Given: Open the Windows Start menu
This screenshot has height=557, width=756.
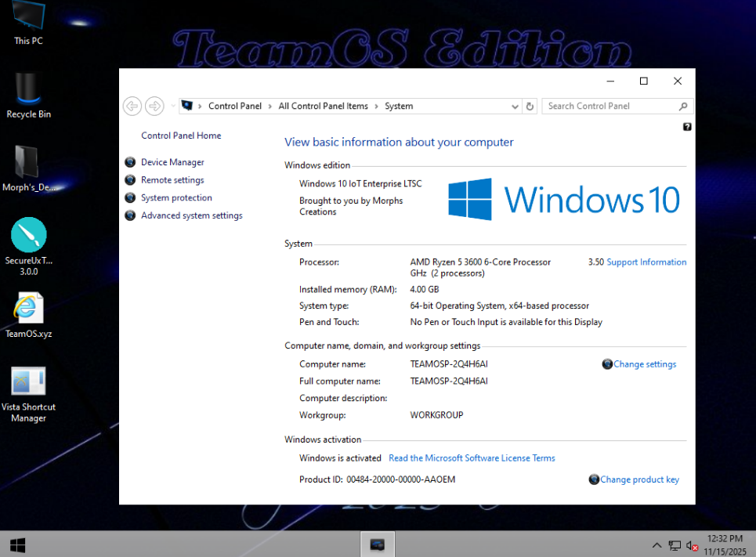Looking at the screenshot, I should (x=17, y=544).
